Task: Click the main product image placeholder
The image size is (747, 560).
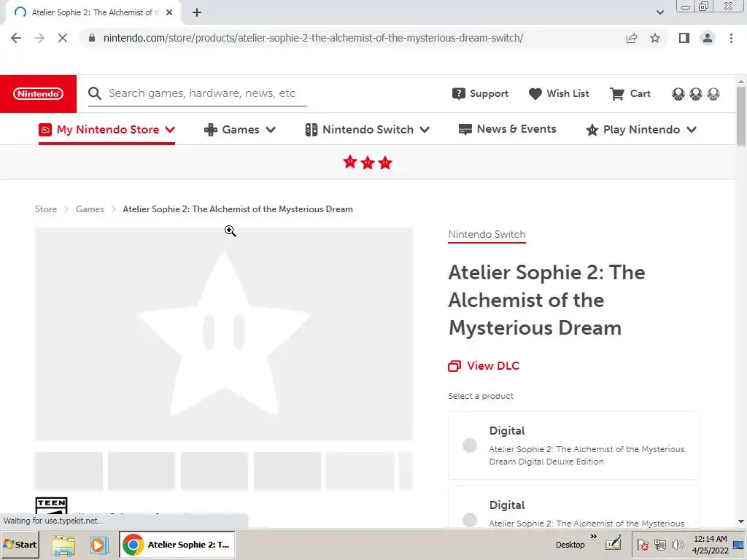Action: click(x=224, y=334)
